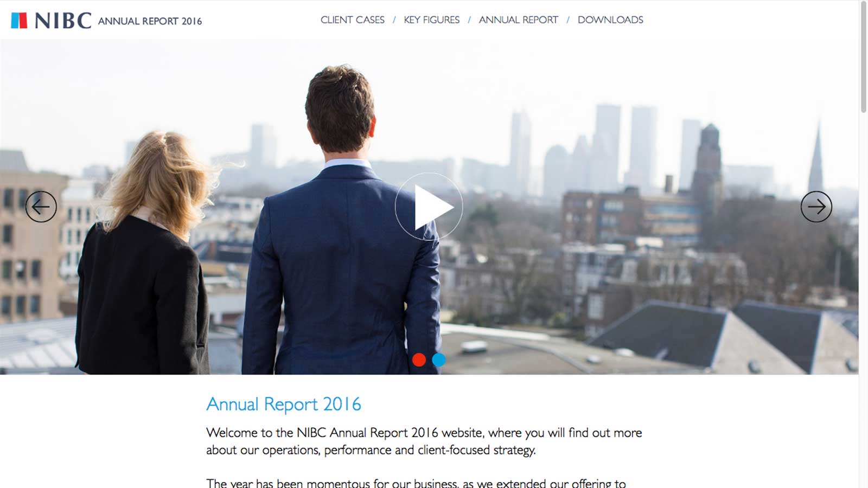Advance to the next slide arrow
This screenshot has height=488, width=868.
click(x=816, y=207)
